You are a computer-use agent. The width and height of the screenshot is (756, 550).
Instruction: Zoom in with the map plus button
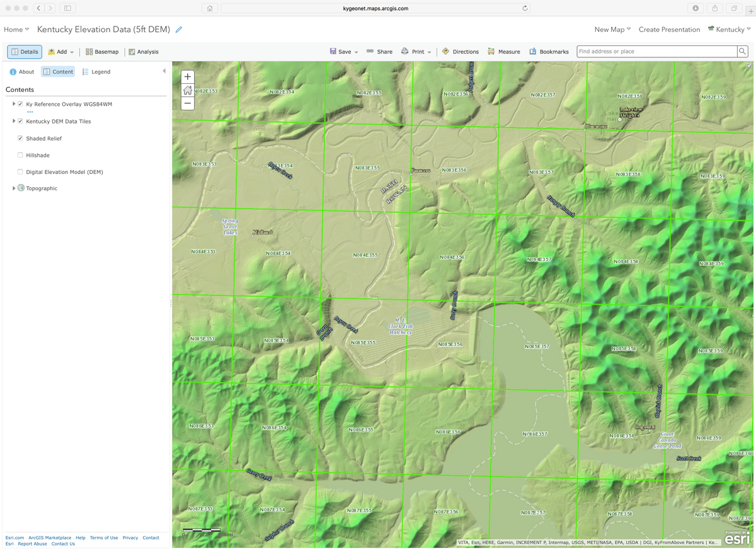pos(187,77)
